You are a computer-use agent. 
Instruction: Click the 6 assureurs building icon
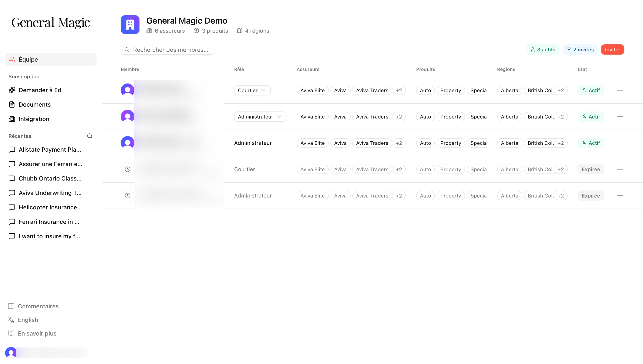click(x=149, y=31)
